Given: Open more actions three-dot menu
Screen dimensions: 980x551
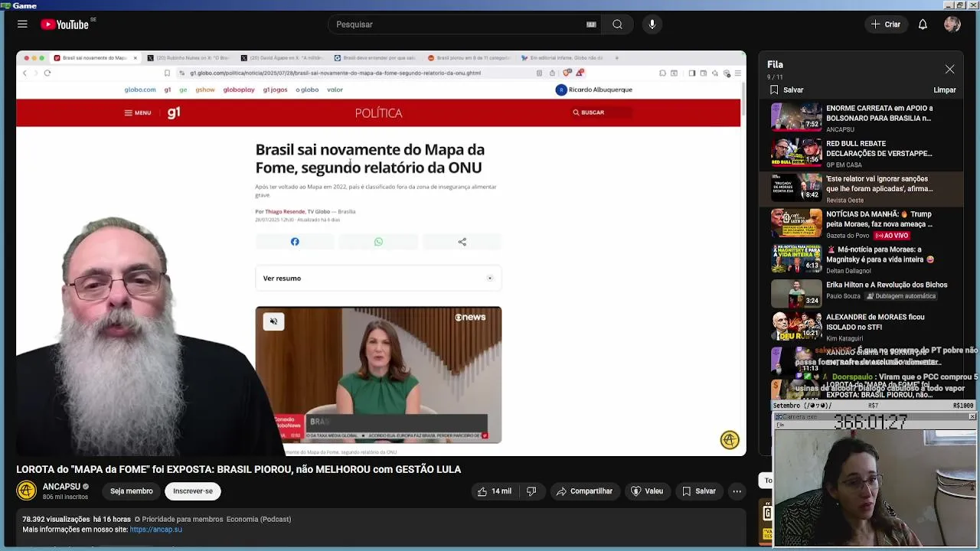Looking at the screenshot, I should [737, 491].
